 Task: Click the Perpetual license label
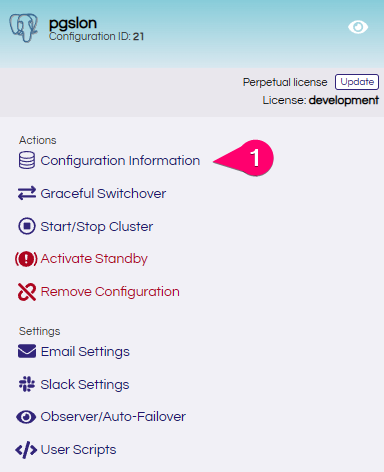click(285, 82)
